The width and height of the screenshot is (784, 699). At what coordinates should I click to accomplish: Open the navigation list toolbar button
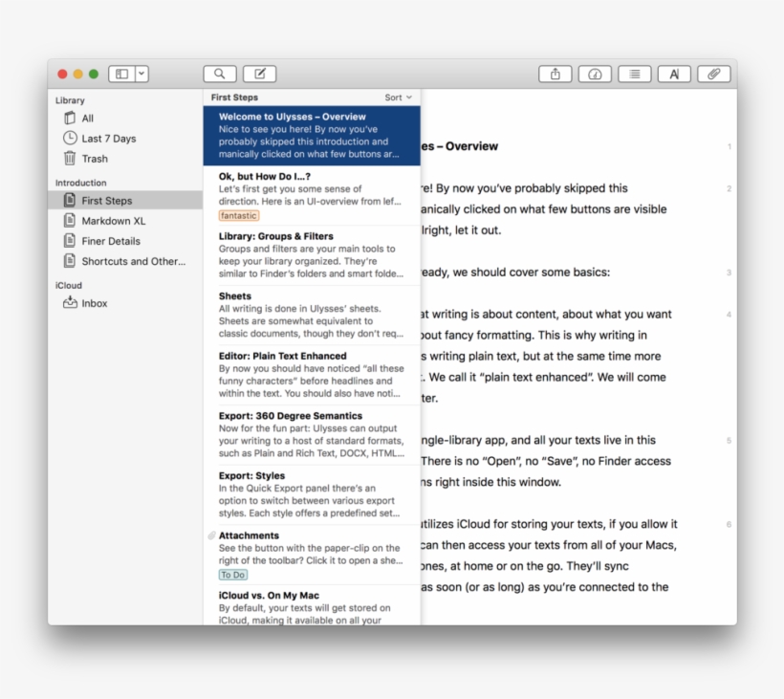635,74
